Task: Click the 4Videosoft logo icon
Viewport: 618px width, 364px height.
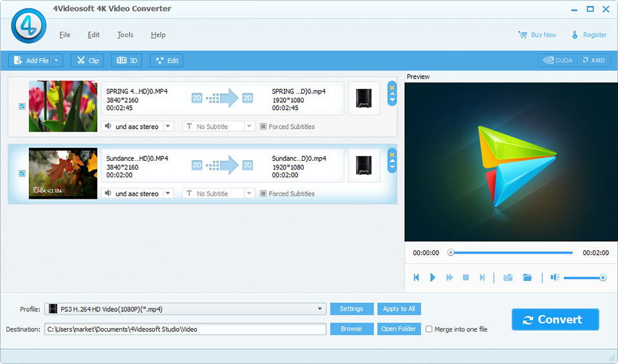Action: pyautogui.click(x=29, y=26)
